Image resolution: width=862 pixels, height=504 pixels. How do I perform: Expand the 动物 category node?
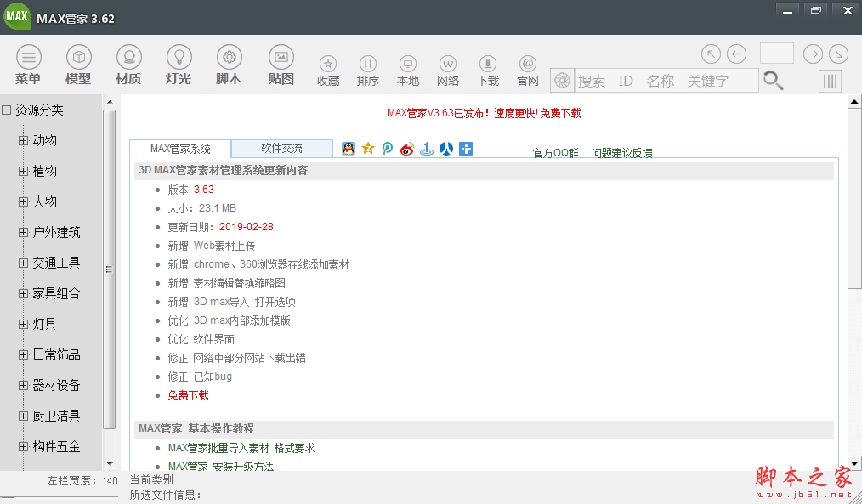click(23, 141)
